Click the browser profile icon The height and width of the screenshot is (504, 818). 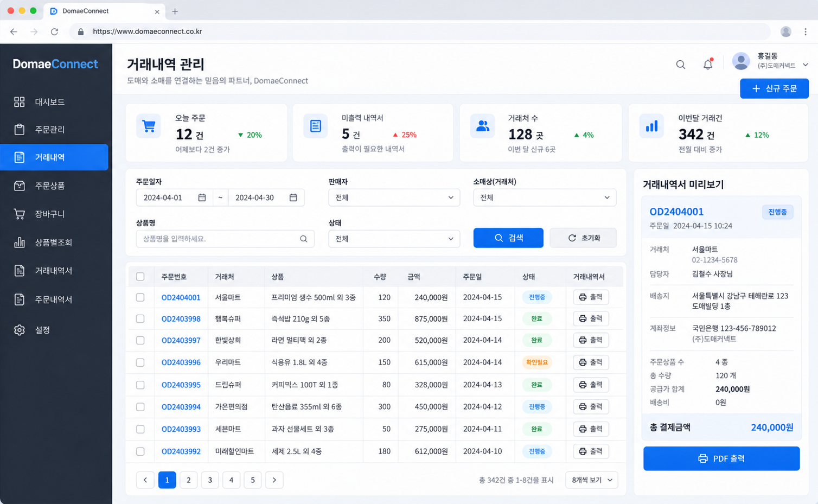tap(785, 31)
